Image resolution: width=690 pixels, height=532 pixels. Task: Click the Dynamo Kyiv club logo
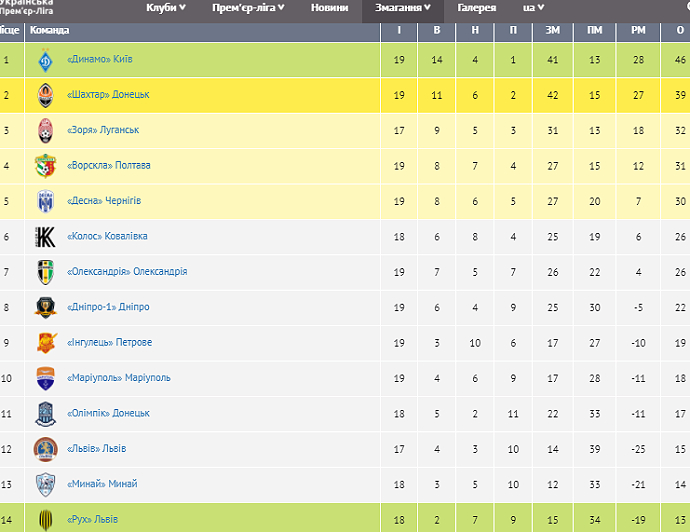44,60
